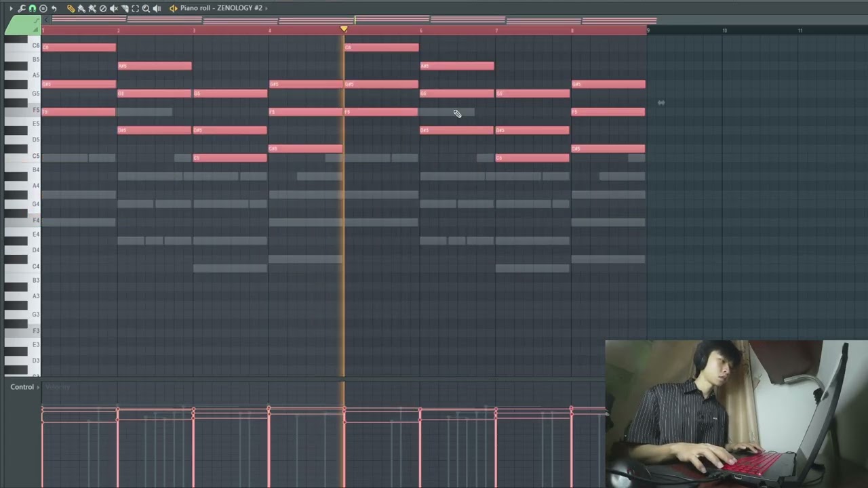868x488 pixels.
Task: Click the faint Velocity lane label
Action: tap(58, 387)
